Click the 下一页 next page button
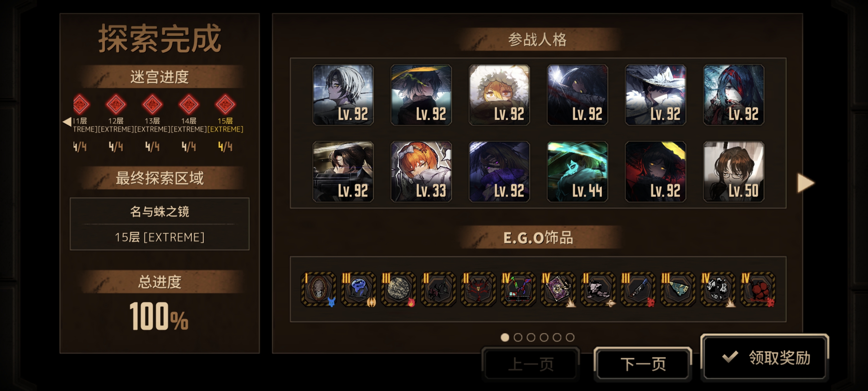The width and height of the screenshot is (868, 391). tap(643, 364)
